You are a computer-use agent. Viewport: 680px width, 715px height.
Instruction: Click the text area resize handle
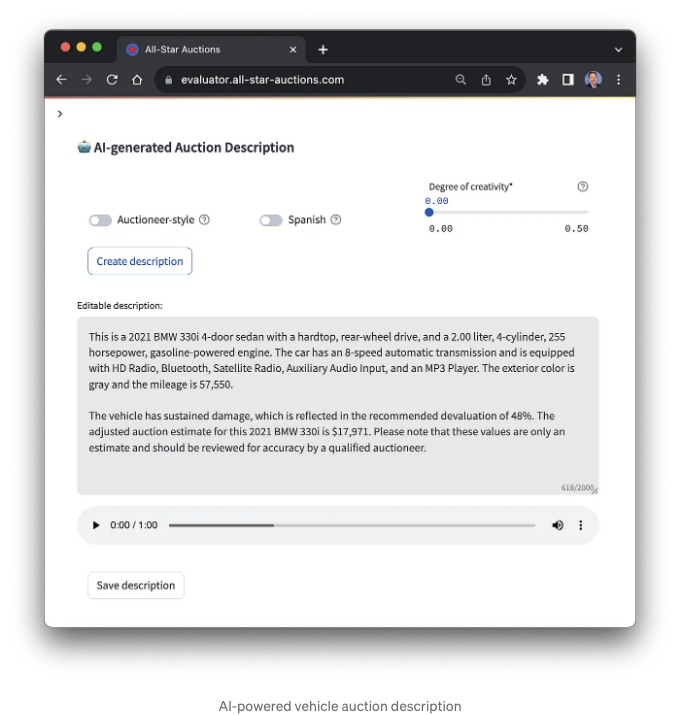tap(595, 491)
